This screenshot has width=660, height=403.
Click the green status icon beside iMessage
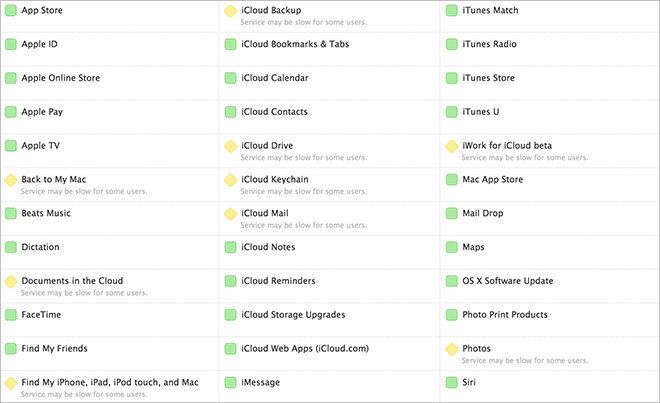click(x=230, y=382)
